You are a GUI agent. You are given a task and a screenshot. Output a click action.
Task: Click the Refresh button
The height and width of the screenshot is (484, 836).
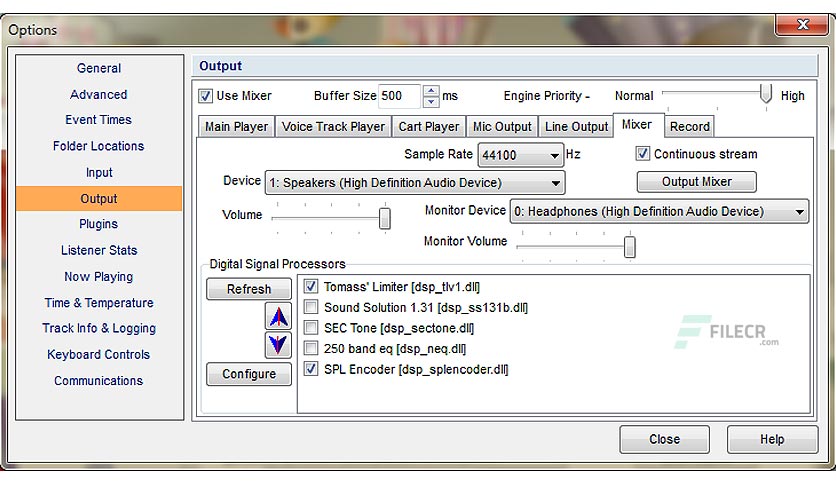click(249, 289)
